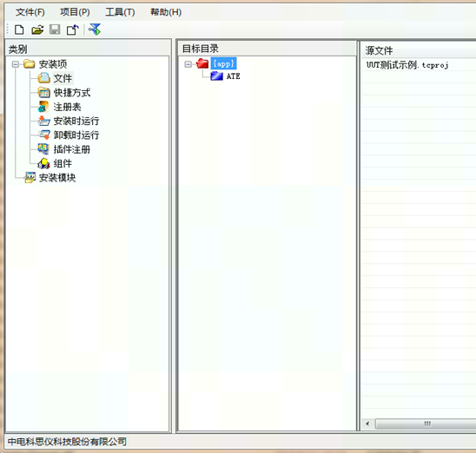Open the 文件(F) menu
The height and width of the screenshot is (453, 476).
tap(30, 12)
